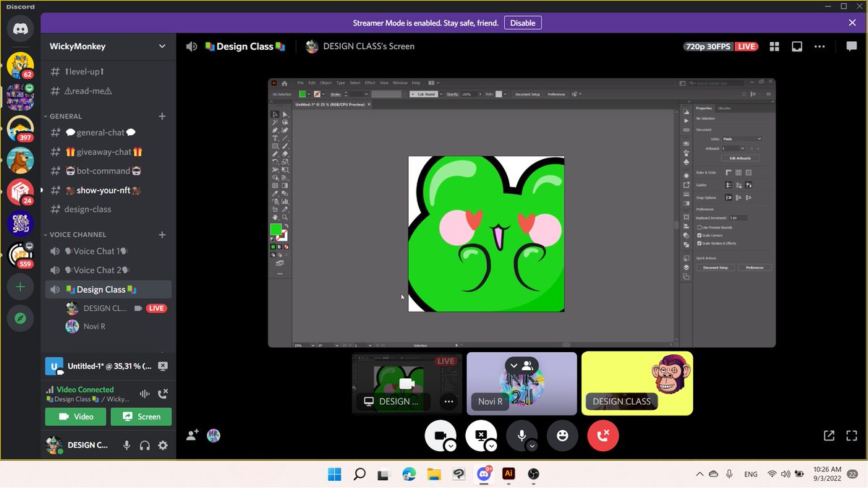Open Microsoft Edge from taskbar
Image resolution: width=868 pixels, height=488 pixels.
tap(409, 474)
